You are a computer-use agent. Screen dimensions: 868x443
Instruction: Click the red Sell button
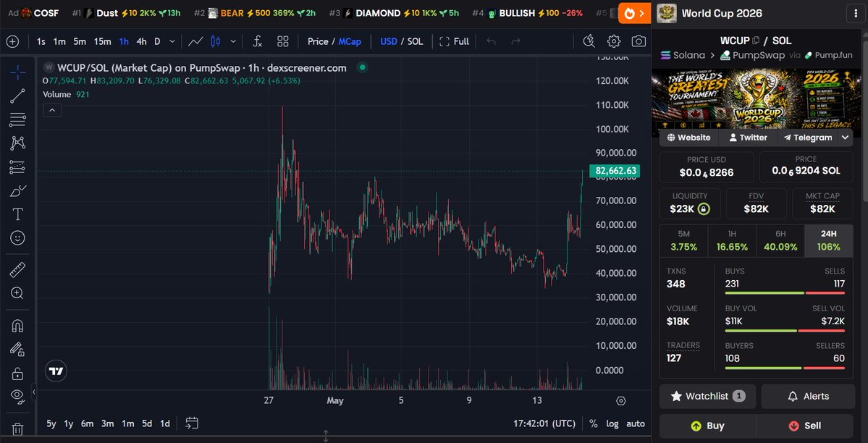[805, 426]
